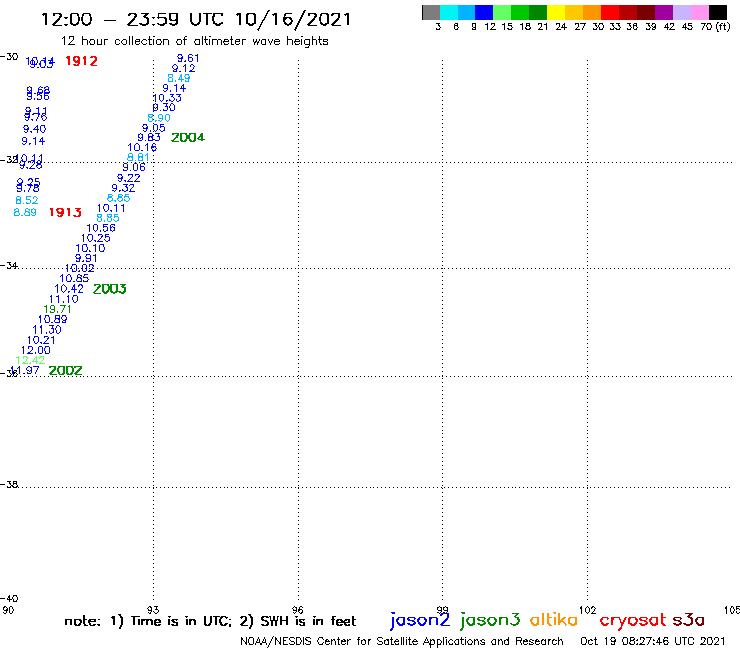Click the wave height value '9.83'
This screenshot has height=650, width=740.
149,137
